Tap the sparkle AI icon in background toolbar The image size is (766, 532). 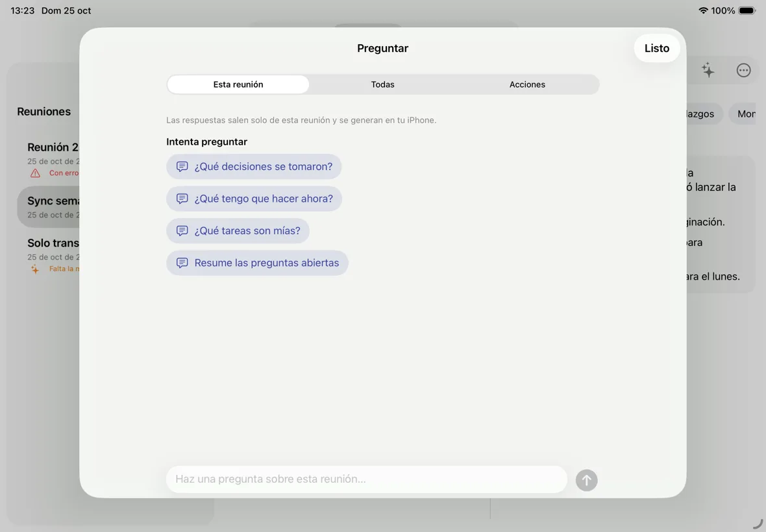coord(708,70)
